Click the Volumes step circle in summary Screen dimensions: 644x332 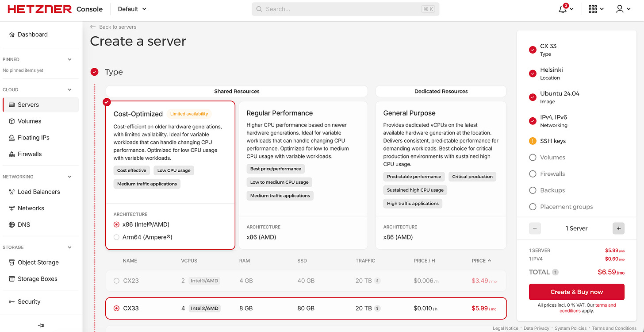point(533,158)
